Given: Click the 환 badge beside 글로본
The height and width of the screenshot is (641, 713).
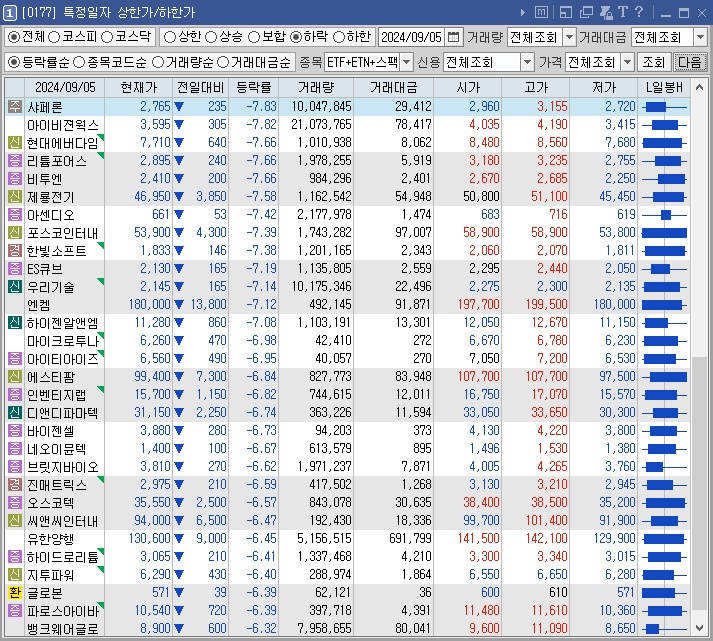Looking at the screenshot, I should [x=15, y=593].
